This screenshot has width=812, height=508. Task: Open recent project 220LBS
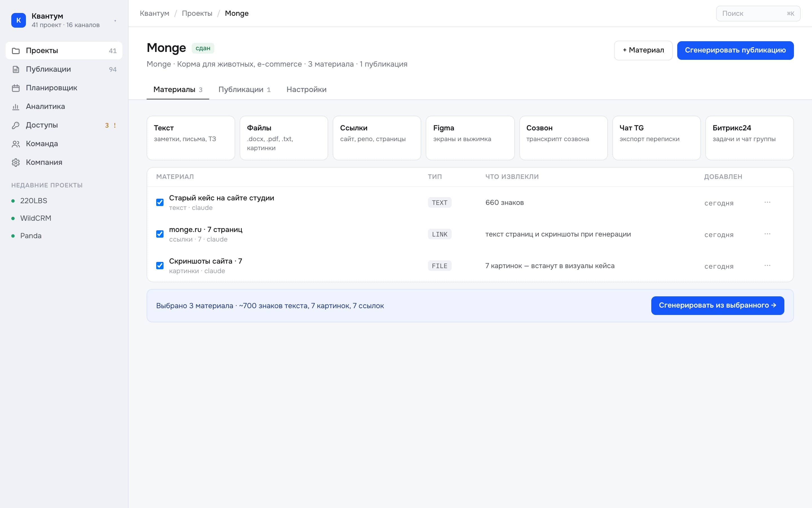[x=34, y=201]
